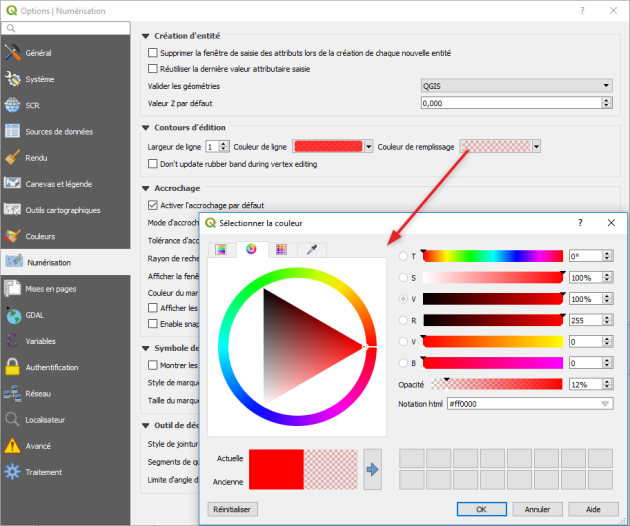Select the T hue radio button
630x526 pixels.
(403, 256)
